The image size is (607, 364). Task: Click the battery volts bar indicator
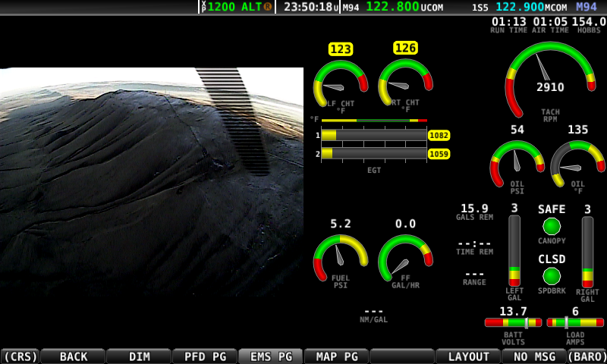513,322
